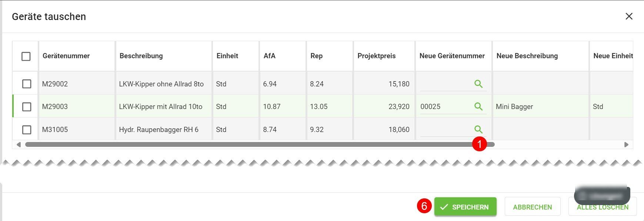
Task: Click the empty Neue Gerätenummer field for M29002
Action: coord(444,84)
